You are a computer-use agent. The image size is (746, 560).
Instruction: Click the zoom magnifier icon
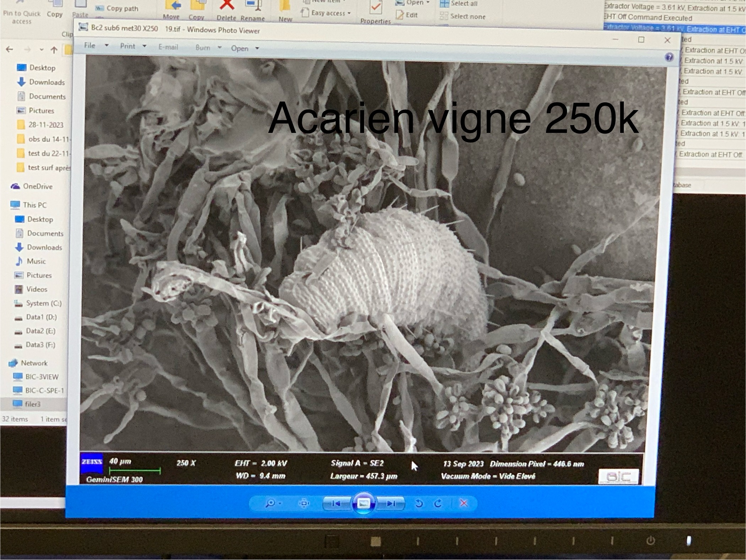(x=271, y=503)
